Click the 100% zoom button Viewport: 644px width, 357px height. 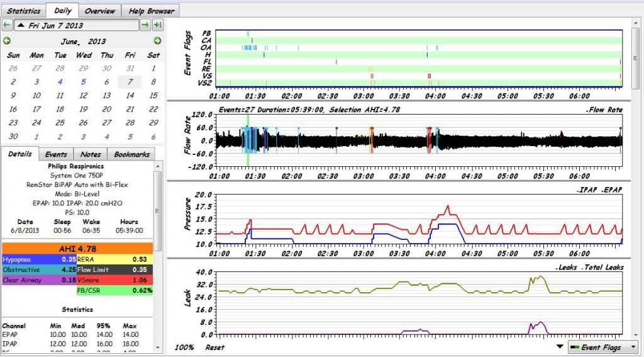[184, 347]
